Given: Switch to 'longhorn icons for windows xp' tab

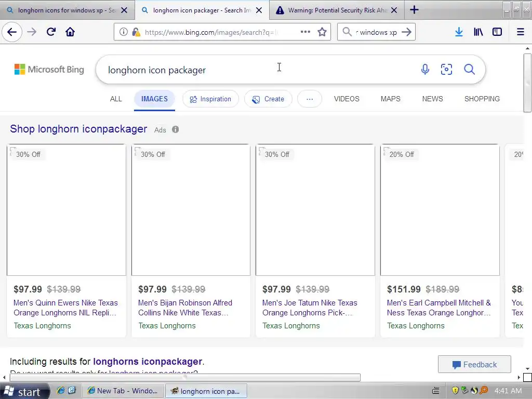Looking at the screenshot, I should [x=66, y=10].
